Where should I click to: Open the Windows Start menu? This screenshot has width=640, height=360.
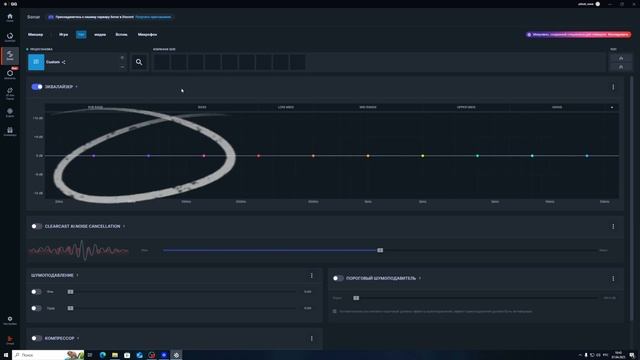pos(6,355)
